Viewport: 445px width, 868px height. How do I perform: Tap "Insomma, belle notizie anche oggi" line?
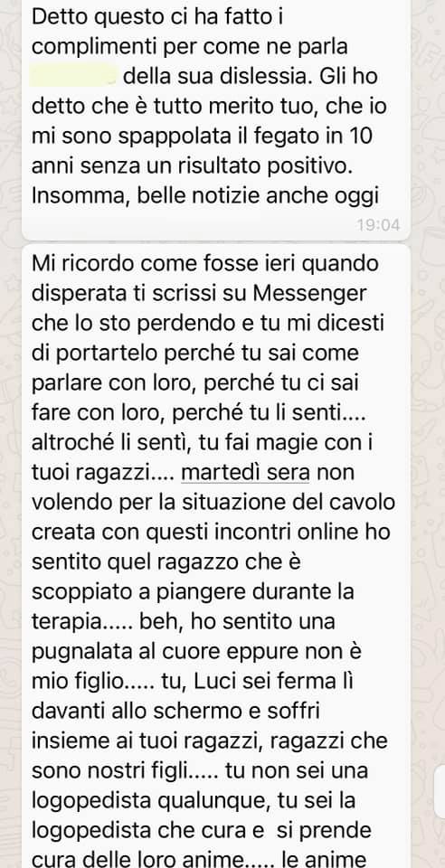tap(204, 196)
